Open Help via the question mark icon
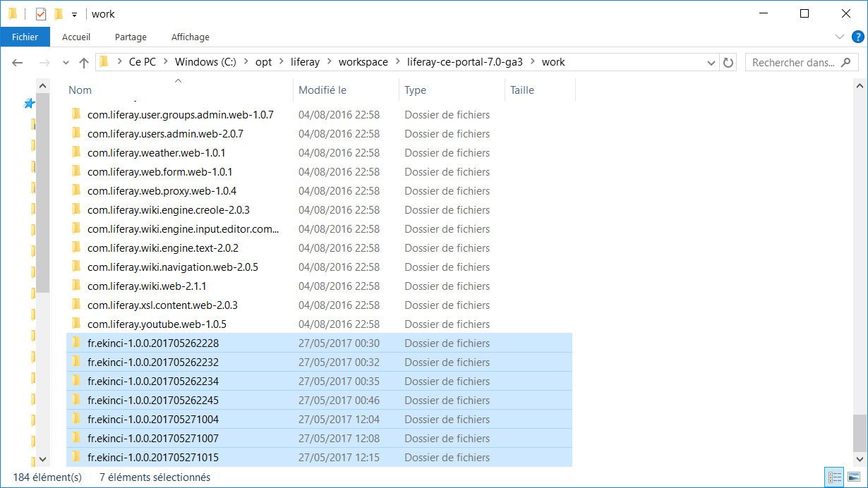This screenshot has width=868, height=488. 858,37
